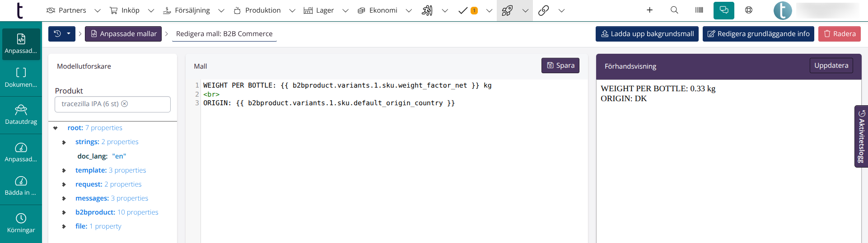Click the plus add icon
The height and width of the screenshot is (243, 868).
649,10
